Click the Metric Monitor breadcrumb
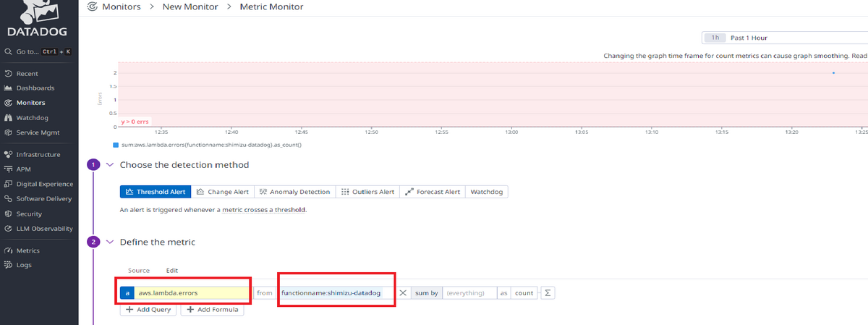This screenshot has width=868, height=325. (271, 7)
